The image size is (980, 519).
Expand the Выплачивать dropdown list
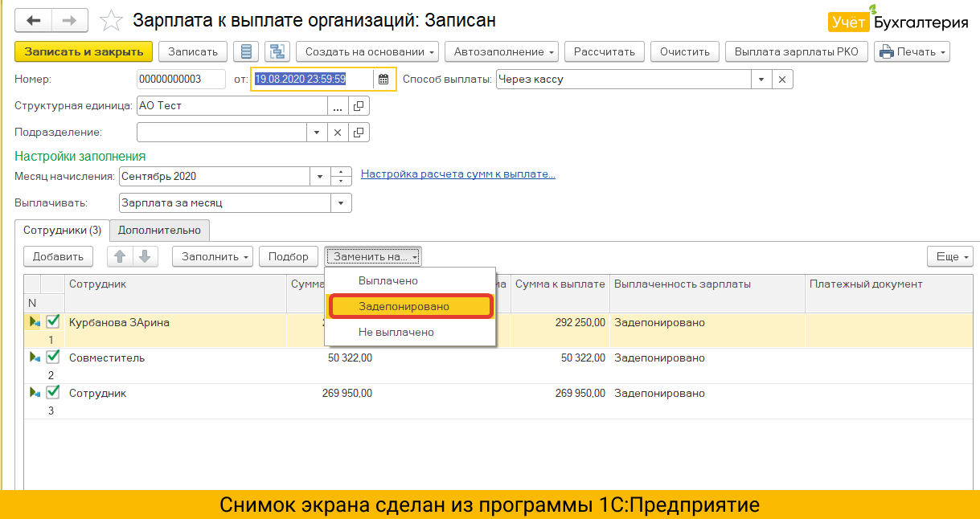341,203
